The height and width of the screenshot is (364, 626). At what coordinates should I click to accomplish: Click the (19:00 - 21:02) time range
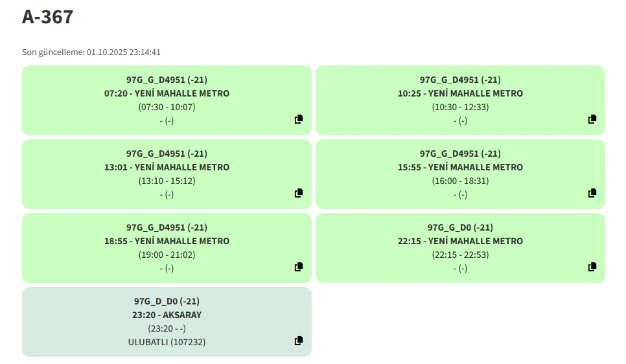167,255
